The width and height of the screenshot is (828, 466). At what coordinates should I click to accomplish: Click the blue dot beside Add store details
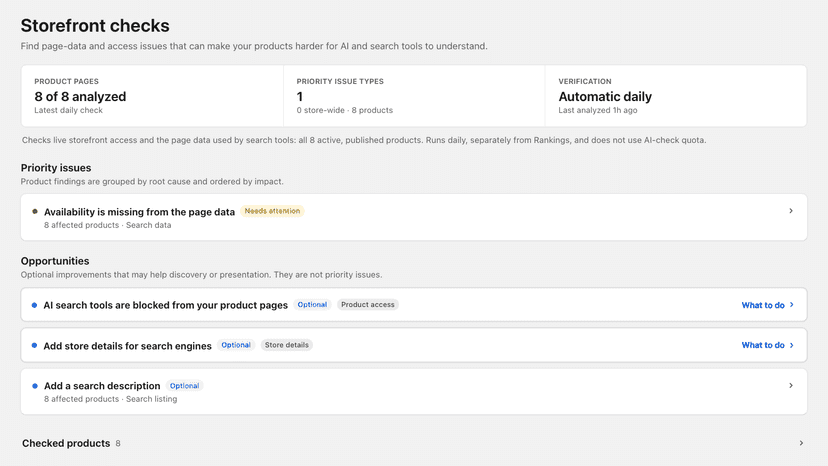(x=34, y=346)
